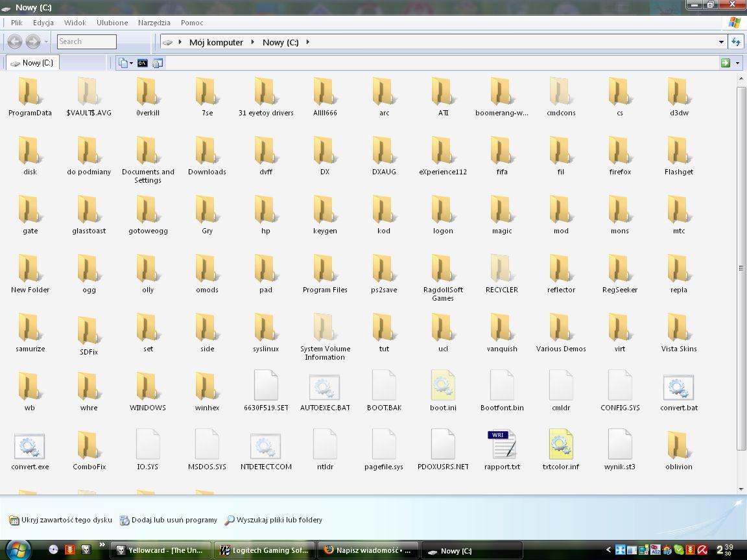Open the new-item toolbar button dropdown

click(x=131, y=63)
